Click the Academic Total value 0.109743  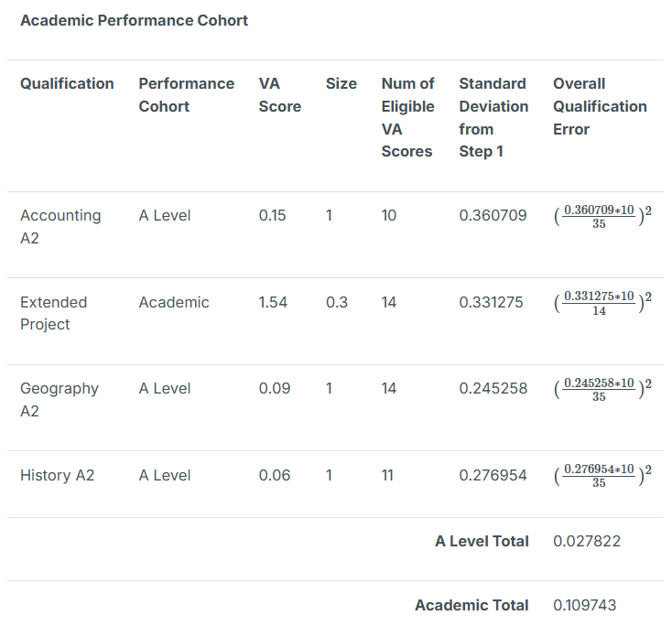tap(586, 605)
